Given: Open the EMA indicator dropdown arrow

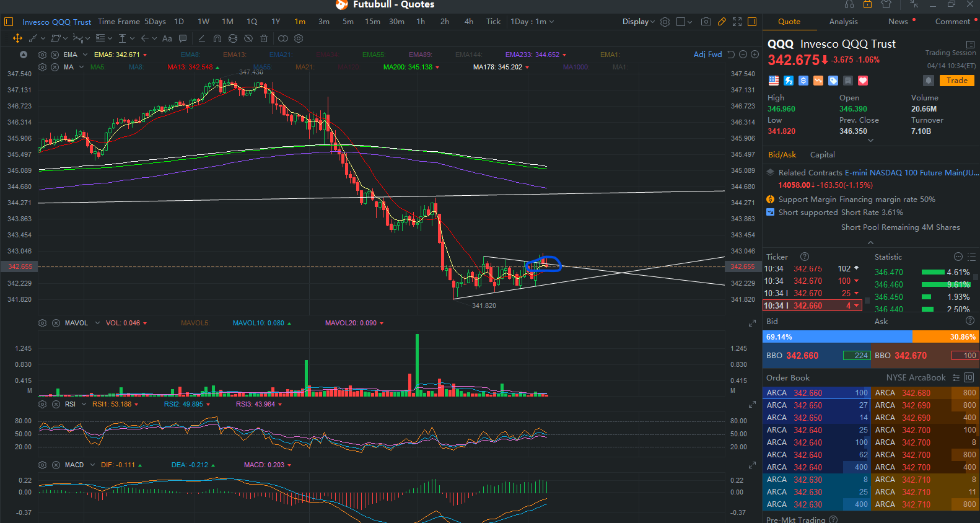Looking at the screenshot, I should [85, 55].
